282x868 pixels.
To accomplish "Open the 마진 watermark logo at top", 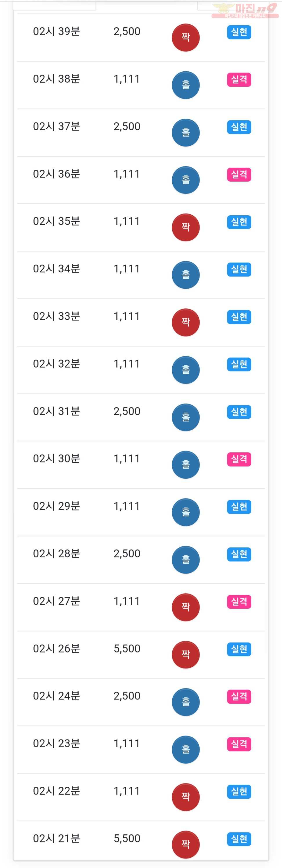I will click(x=245, y=10).
